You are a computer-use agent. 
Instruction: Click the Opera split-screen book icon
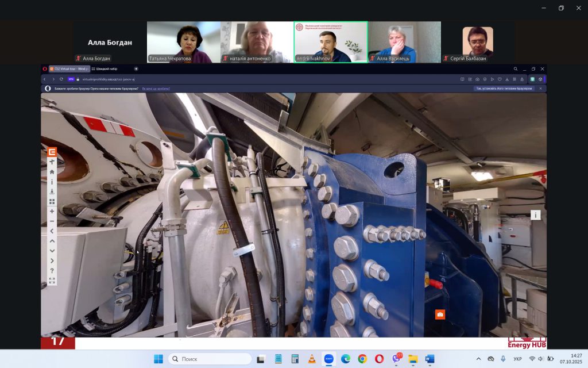(462, 79)
